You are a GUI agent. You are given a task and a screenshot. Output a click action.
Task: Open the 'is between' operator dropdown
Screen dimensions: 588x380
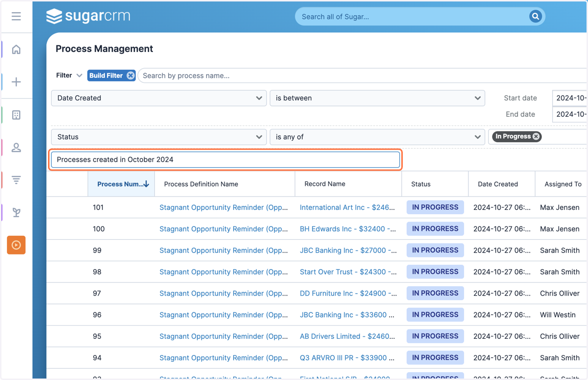377,98
